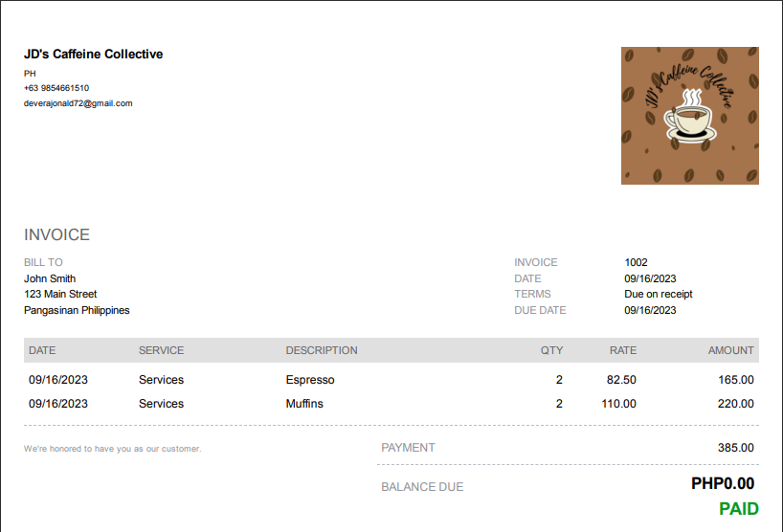
Task: Click the phone number +63 9854661510
Action: (x=56, y=88)
